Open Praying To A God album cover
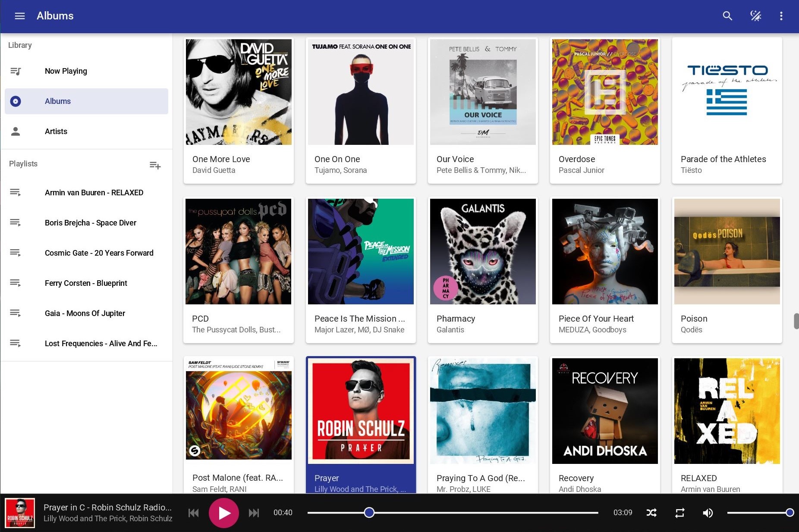This screenshot has height=532, width=799. 483,411
